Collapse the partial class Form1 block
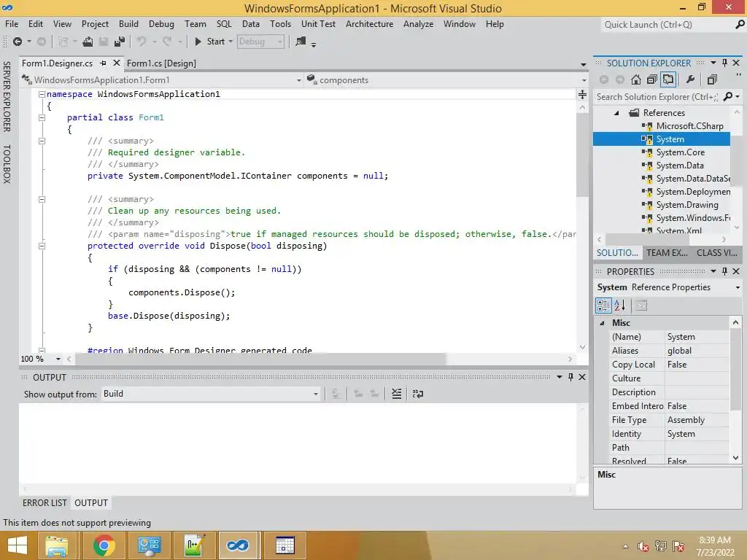747x560 pixels. [x=42, y=117]
